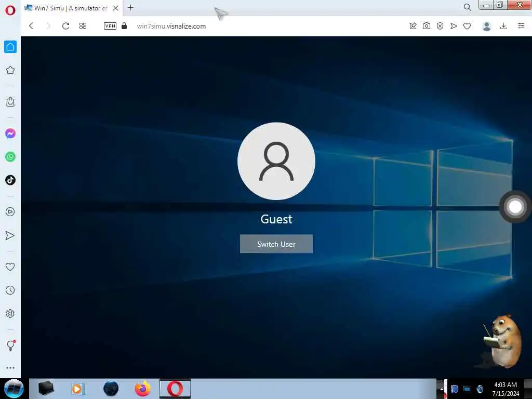Image resolution: width=532 pixels, height=399 pixels.
Task: Open the dark globe browser taskbar icon
Action: click(x=111, y=389)
